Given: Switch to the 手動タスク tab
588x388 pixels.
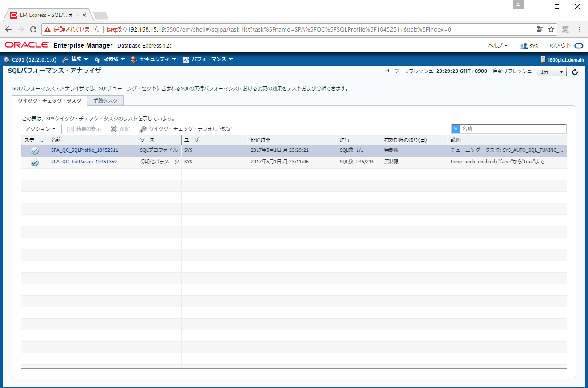Looking at the screenshot, I should [106, 101].
